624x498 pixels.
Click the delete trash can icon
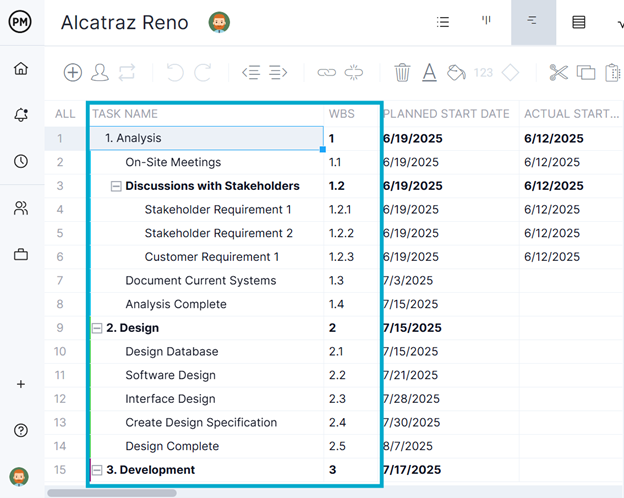[x=402, y=72]
